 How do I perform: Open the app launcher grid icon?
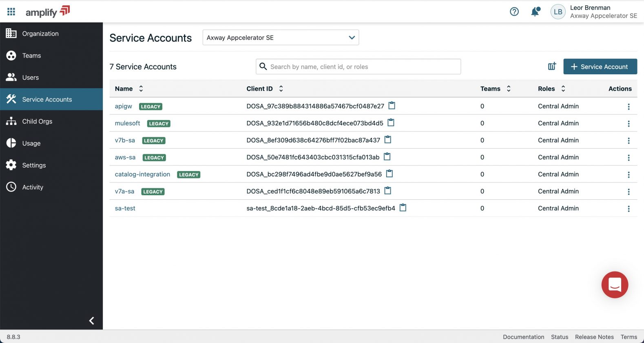click(11, 11)
